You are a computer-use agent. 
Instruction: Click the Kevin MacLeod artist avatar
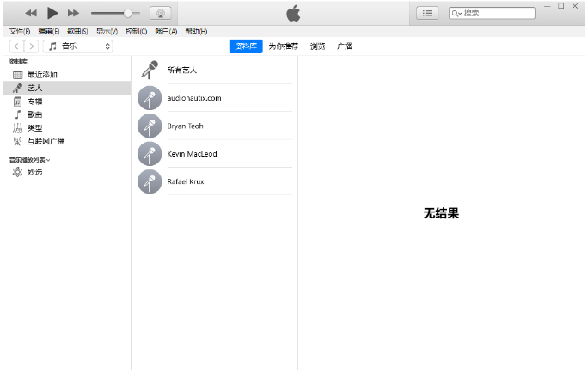click(150, 154)
